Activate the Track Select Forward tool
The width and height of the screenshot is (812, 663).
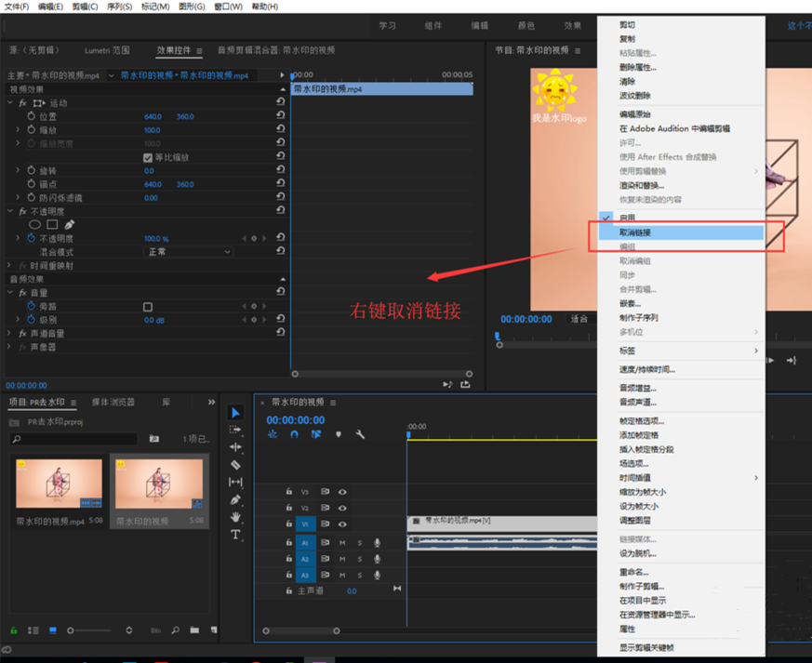[x=235, y=430]
